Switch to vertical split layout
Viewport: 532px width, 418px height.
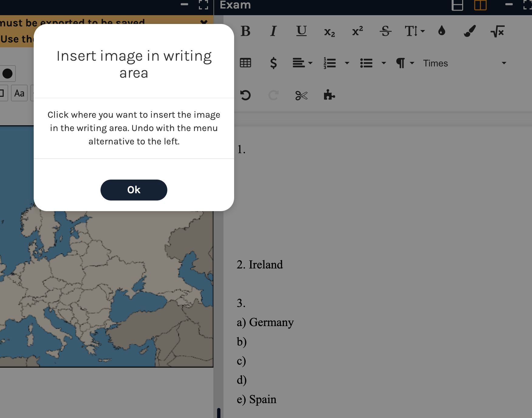(x=480, y=5)
